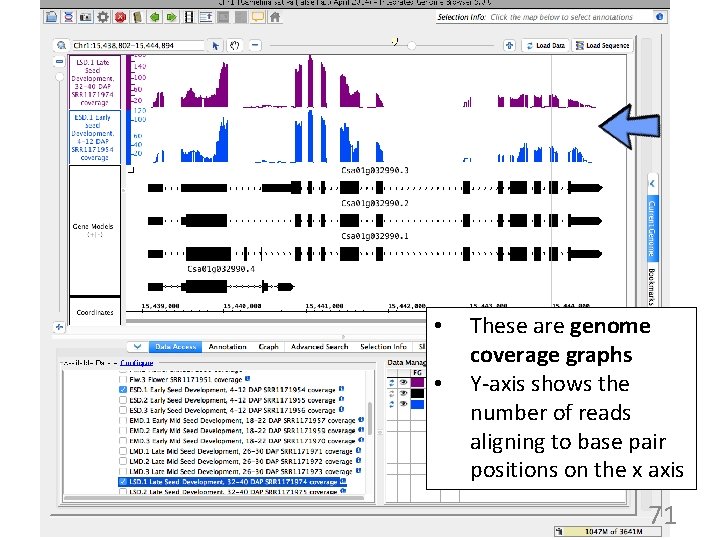The width and height of the screenshot is (720, 540).
Task: Open the Selection Info tab
Action: (383, 347)
